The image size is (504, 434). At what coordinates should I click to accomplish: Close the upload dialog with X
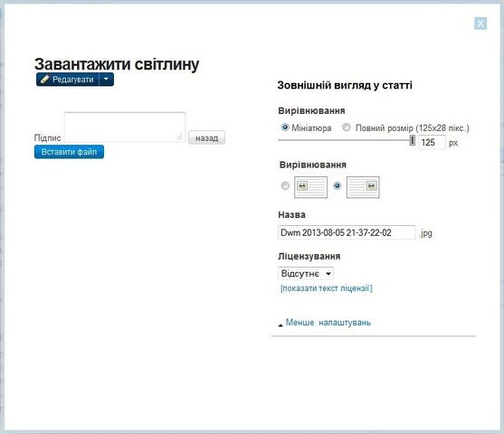click(x=480, y=24)
